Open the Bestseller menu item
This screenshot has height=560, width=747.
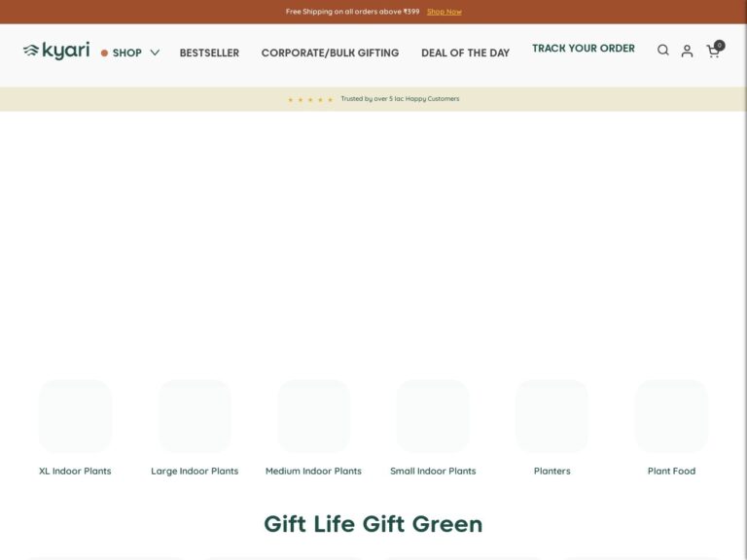(x=209, y=52)
